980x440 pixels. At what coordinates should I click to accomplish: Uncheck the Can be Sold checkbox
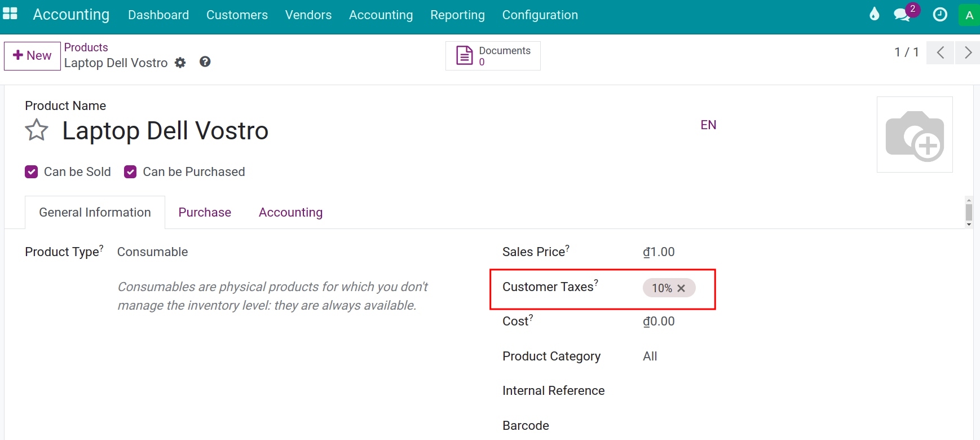coord(32,172)
